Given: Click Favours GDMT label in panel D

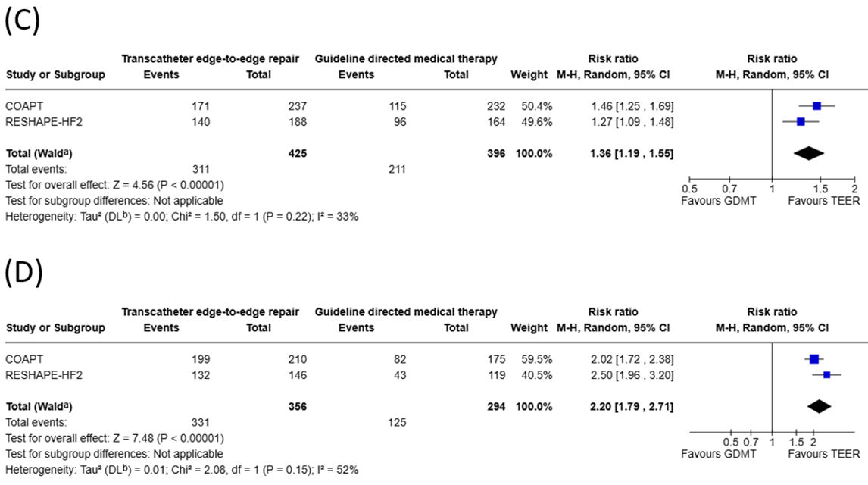Looking at the screenshot, I should [x=719, y=454].
